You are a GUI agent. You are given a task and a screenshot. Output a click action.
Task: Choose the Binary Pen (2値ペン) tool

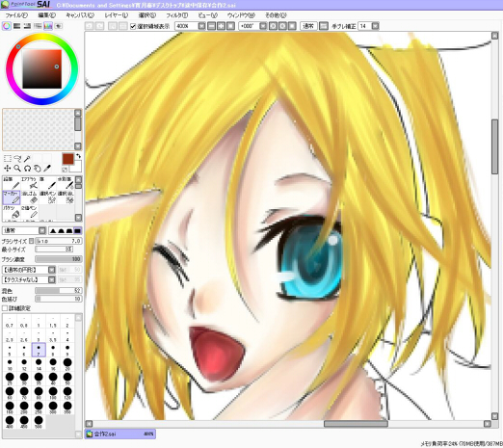(x=29, y=212)
